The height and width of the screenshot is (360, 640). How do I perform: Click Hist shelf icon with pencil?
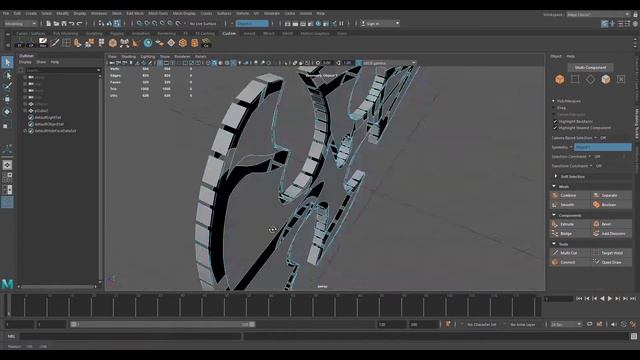pyautogui.click(x=42, y=42)
